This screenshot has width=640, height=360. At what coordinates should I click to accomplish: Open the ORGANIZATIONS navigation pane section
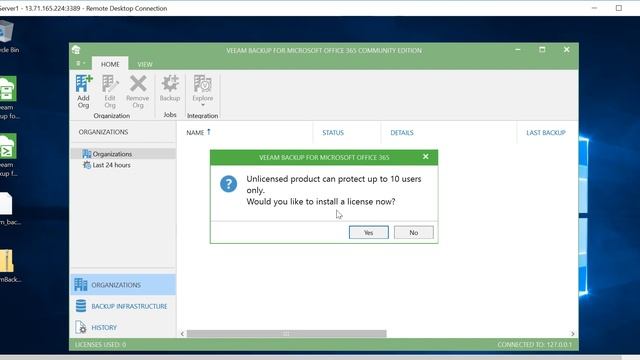pyautogui.click(x=123, y=284)
